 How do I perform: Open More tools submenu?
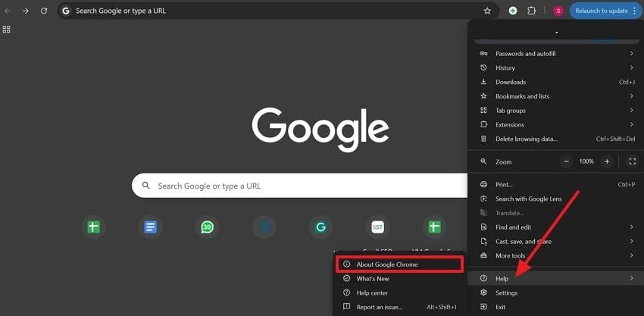[556, 255]
